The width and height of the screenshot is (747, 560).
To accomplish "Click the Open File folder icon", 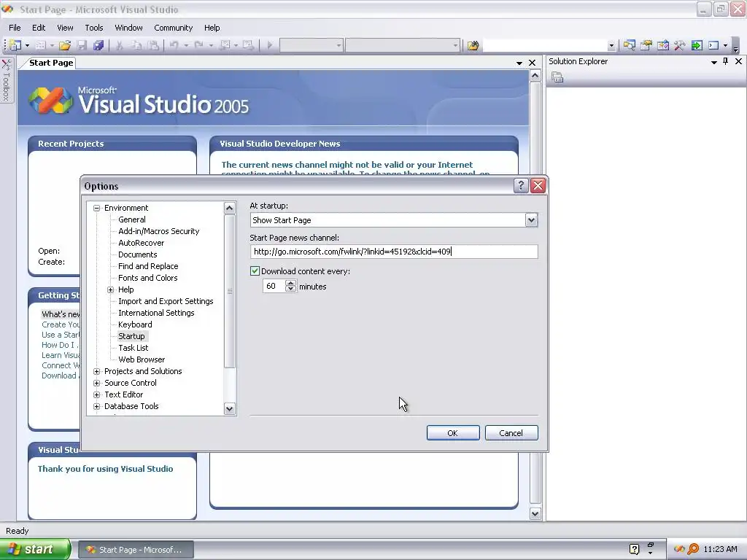I will 65,45.
